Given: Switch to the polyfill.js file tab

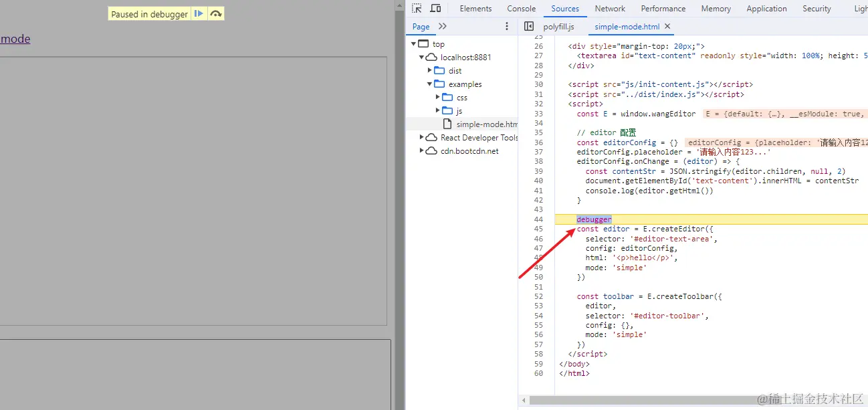Looking at the screenshot, I should 558,27.
